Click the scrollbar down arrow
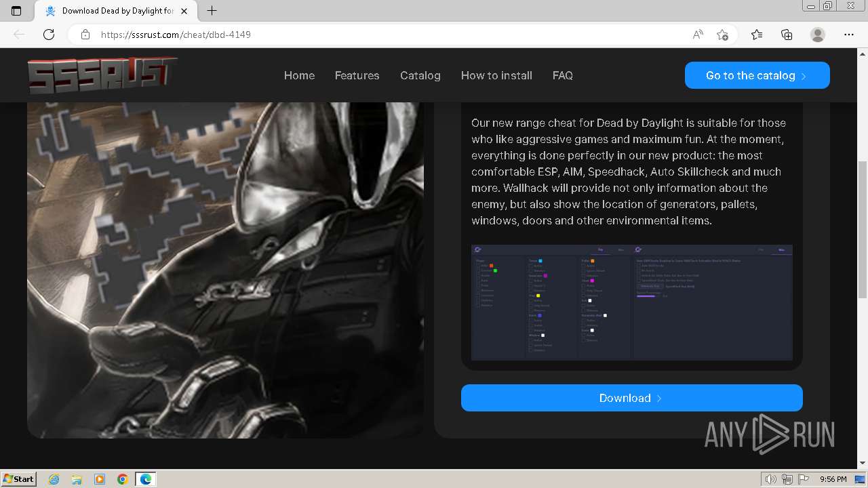 pyautogui.click(x=863, y=464)
